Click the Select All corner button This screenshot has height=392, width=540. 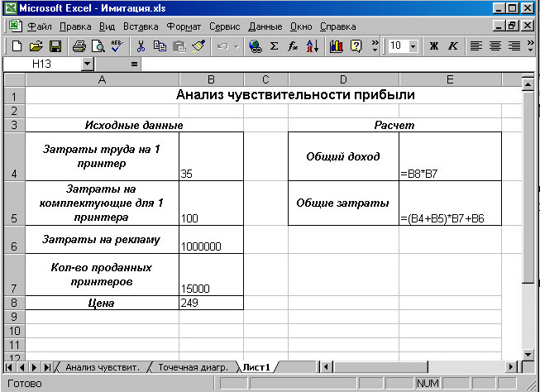(x=14, y=80)
